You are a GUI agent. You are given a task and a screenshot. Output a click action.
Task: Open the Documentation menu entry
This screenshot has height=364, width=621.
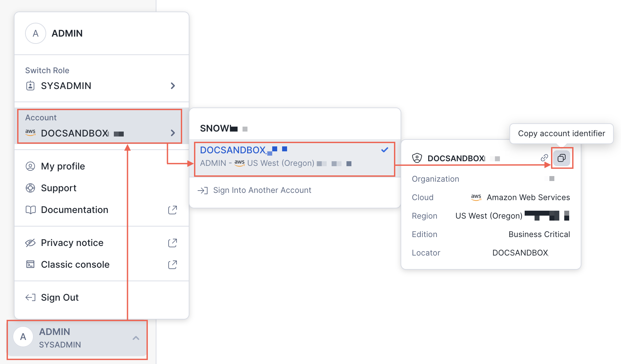point(75,210)
